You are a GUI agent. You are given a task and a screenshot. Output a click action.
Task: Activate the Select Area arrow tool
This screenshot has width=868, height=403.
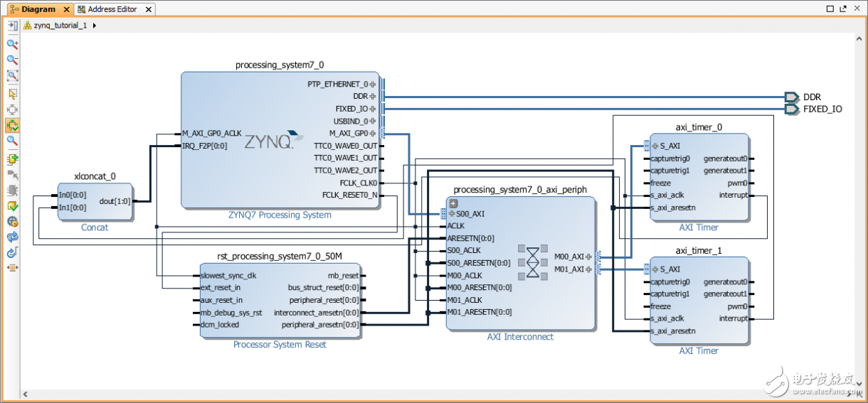[12, 93]
